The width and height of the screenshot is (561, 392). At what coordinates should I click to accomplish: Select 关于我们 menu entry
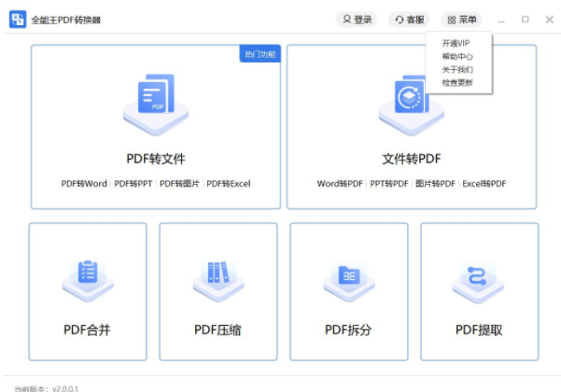tap(457, 69)
